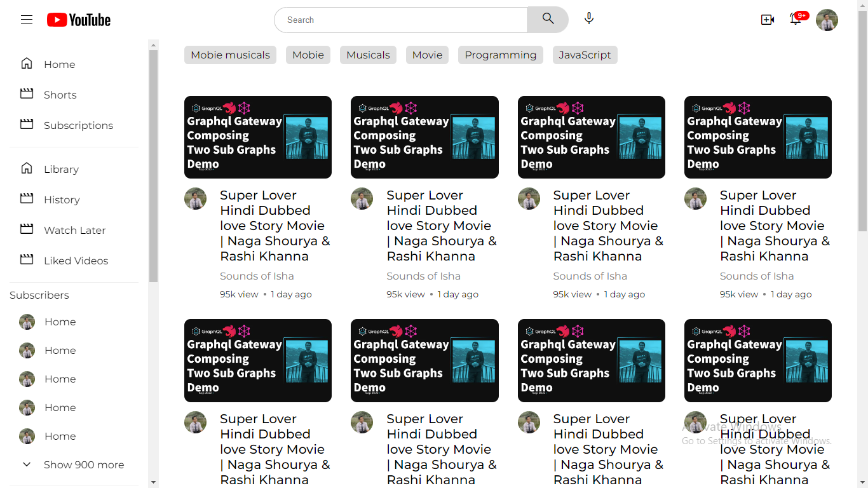Select the Musicals filter chip

pos(368,55)
